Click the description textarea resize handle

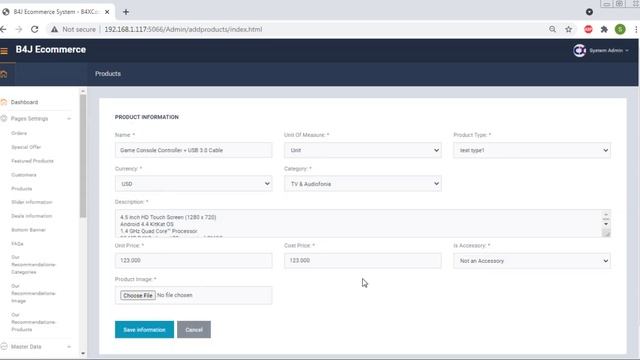point(607,233)
